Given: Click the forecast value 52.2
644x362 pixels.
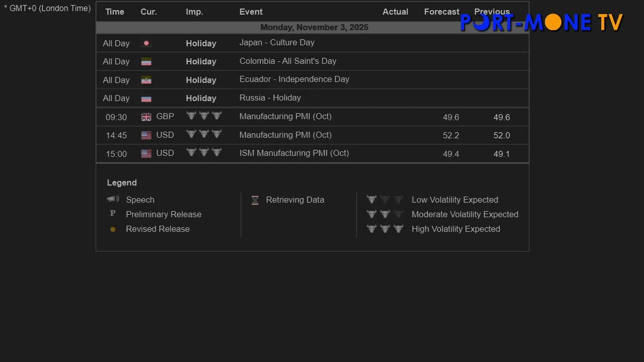Looking at the screenshot, I should pos(451,136).
